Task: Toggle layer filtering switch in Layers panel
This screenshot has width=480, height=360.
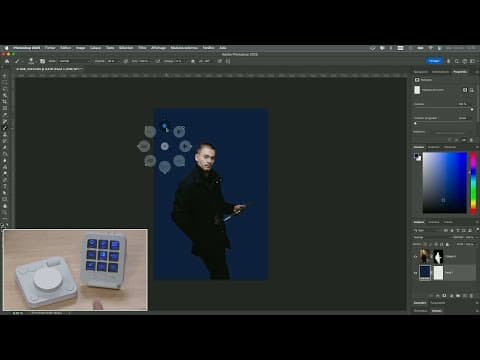Action: click(x=477, y=229)
